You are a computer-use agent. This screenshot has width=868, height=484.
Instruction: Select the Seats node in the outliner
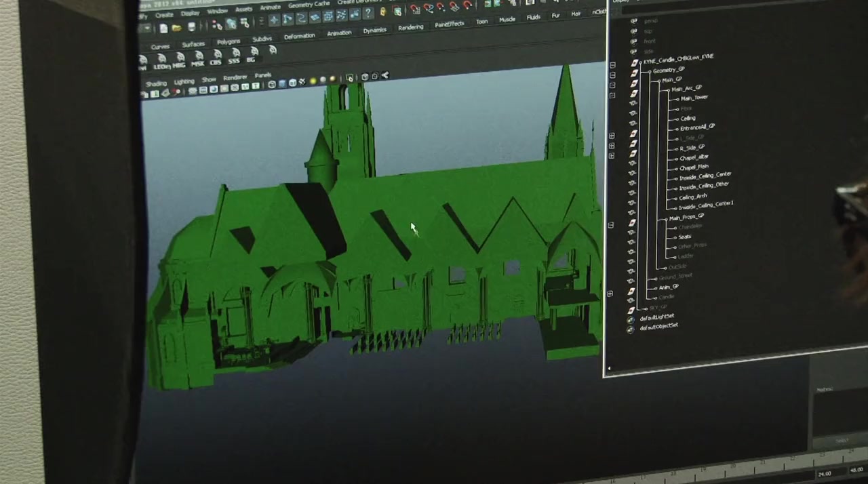[684, 237]
